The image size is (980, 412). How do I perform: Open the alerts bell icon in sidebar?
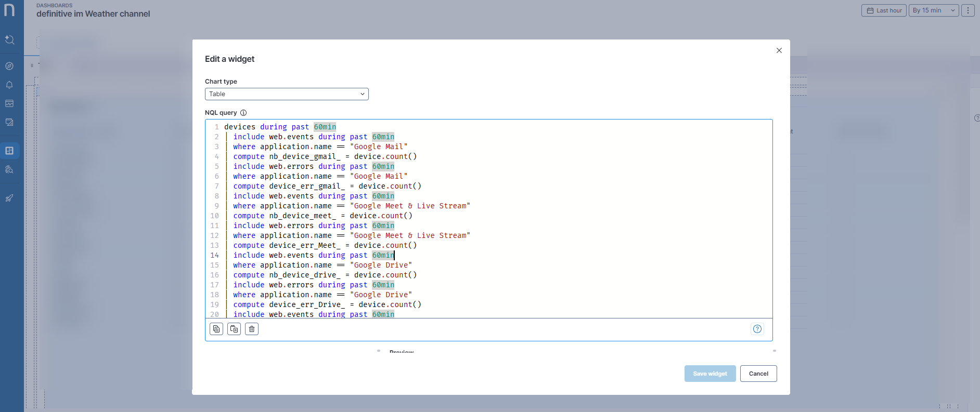9,85
